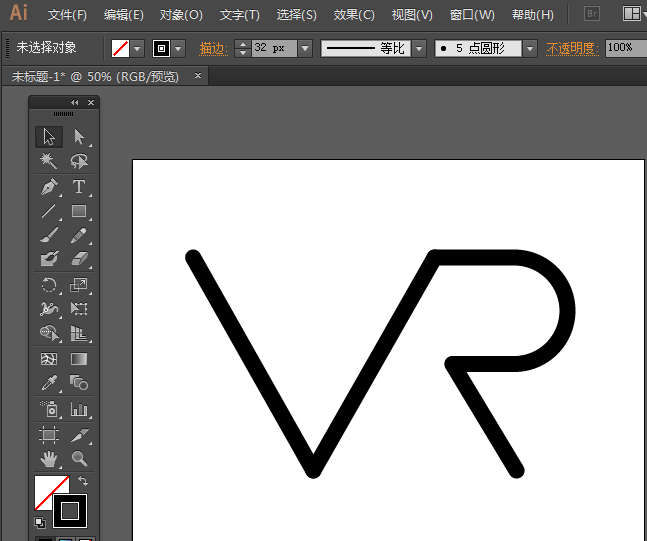The height and width of the screenshot is (541, 647).
Task: Select the Blend tool
Action: click(79, 383)
